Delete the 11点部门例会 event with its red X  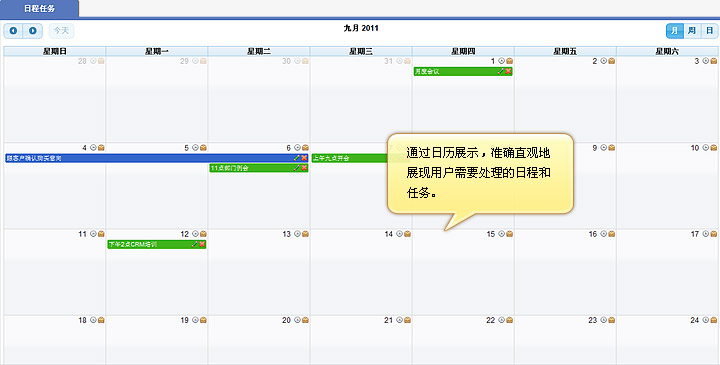coord(304,168)
